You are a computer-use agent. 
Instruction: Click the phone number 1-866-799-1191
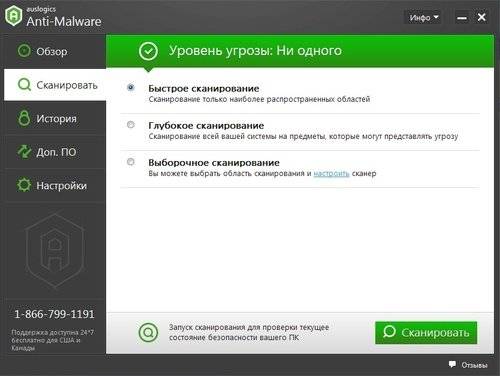tap(54, 314)
